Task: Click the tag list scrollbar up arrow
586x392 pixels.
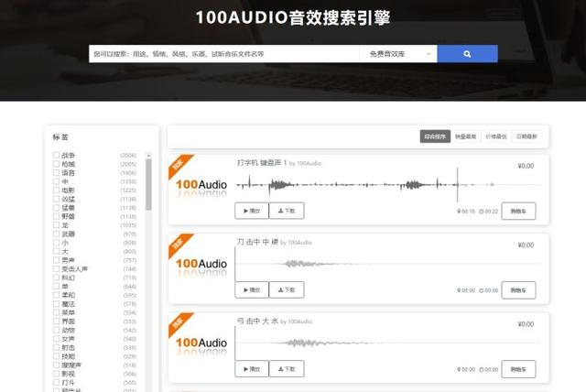Action: (x=148, y=155)
